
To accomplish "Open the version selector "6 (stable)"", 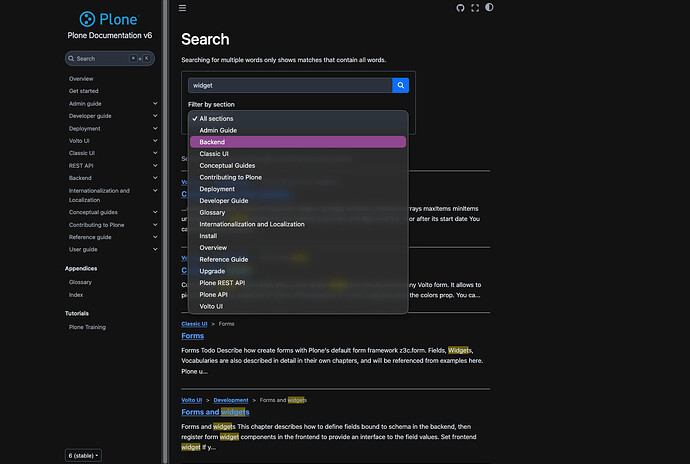I will click(83, 455).
